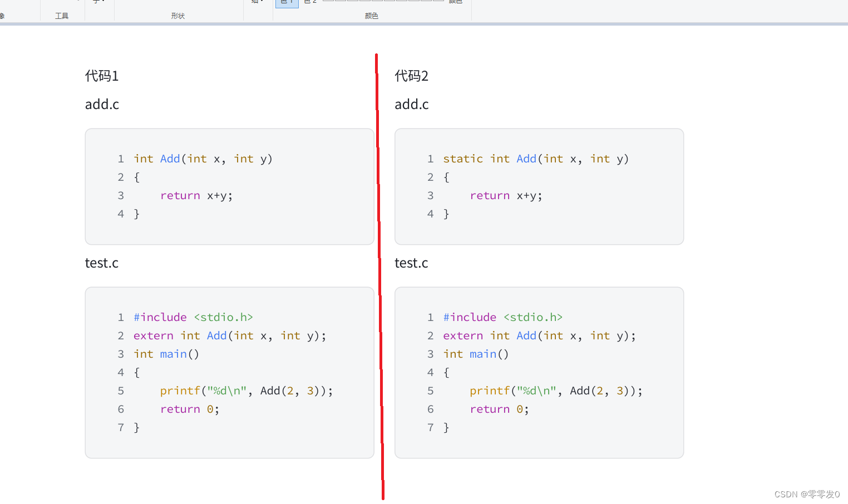This screenshot has width=848, height=504.
Task: Click the non-static 'int Add(int x, int y)' line
Action: [x=203, y=159]
